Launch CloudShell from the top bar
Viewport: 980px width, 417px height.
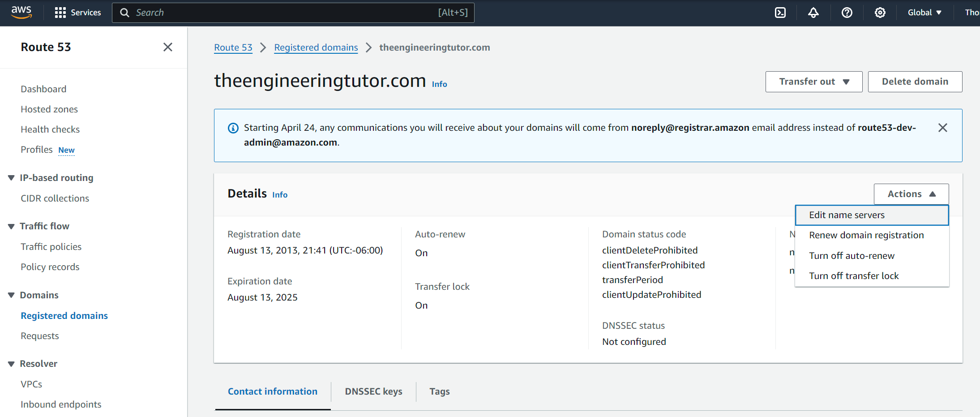[x=780, y=13]
